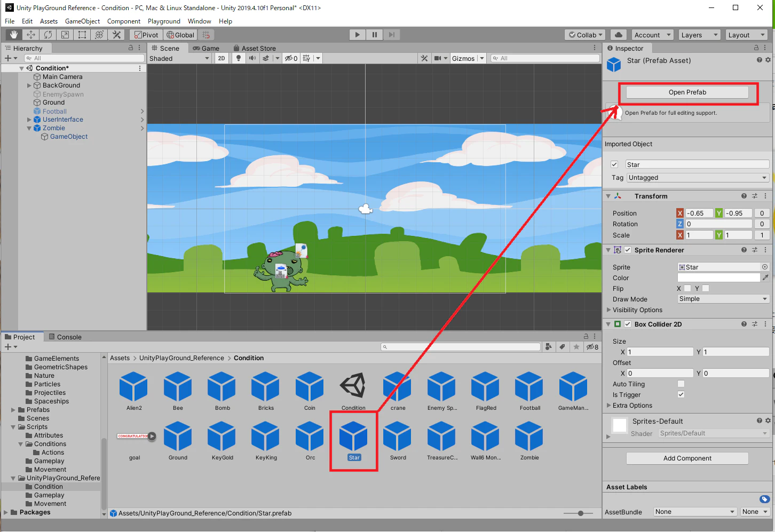Open Transform component help icon
This screenshot has height=532, width=775.
744,196
